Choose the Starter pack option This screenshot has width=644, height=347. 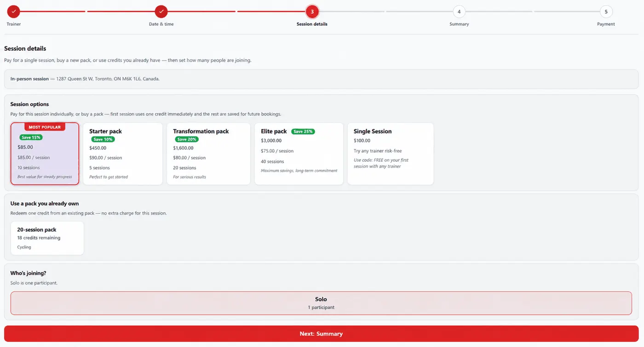123,154
